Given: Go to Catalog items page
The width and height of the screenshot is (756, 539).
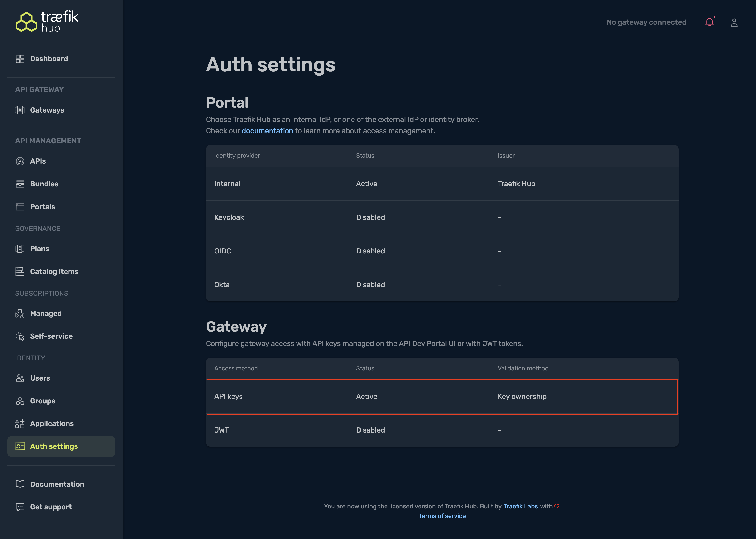Looking at the screenshot, I should (54, 271).
